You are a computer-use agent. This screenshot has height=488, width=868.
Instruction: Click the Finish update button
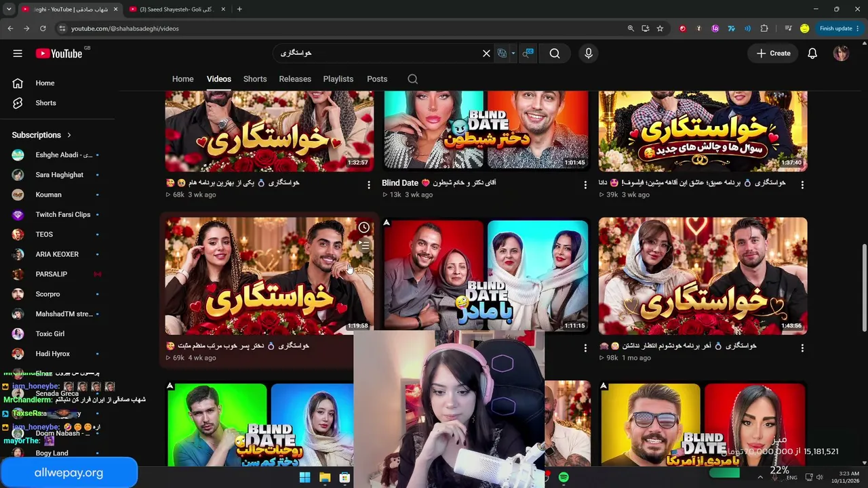pyautogui.click(x=838, y=28)
